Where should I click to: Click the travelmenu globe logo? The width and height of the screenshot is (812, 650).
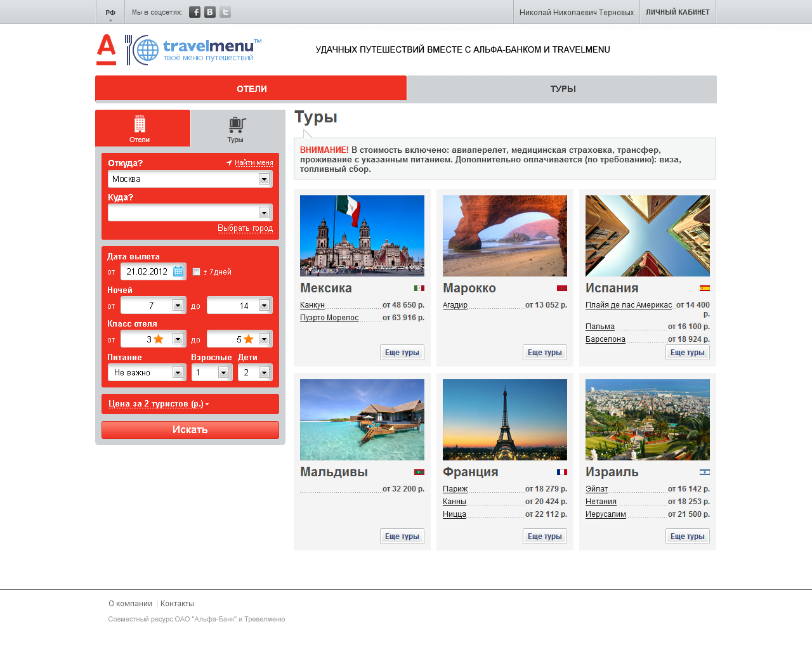pyautogui.click(x=193, y=50)
